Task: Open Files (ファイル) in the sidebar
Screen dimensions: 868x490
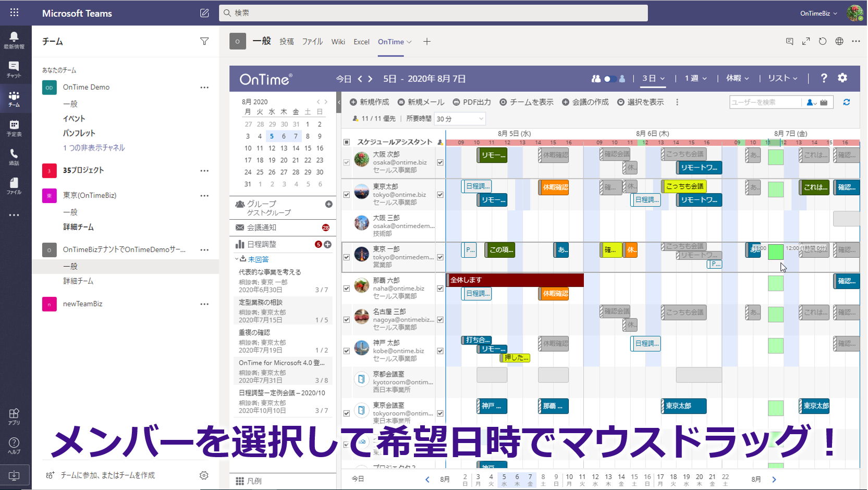Action: [14, 186]
